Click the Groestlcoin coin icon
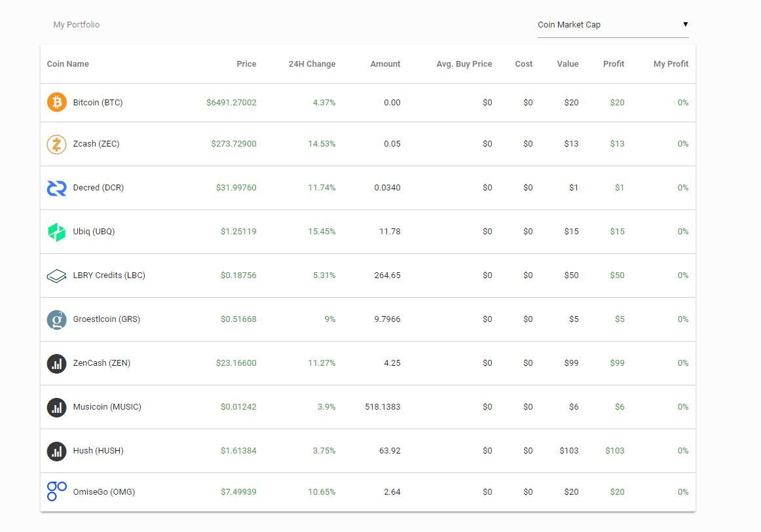 click(57, 319)
